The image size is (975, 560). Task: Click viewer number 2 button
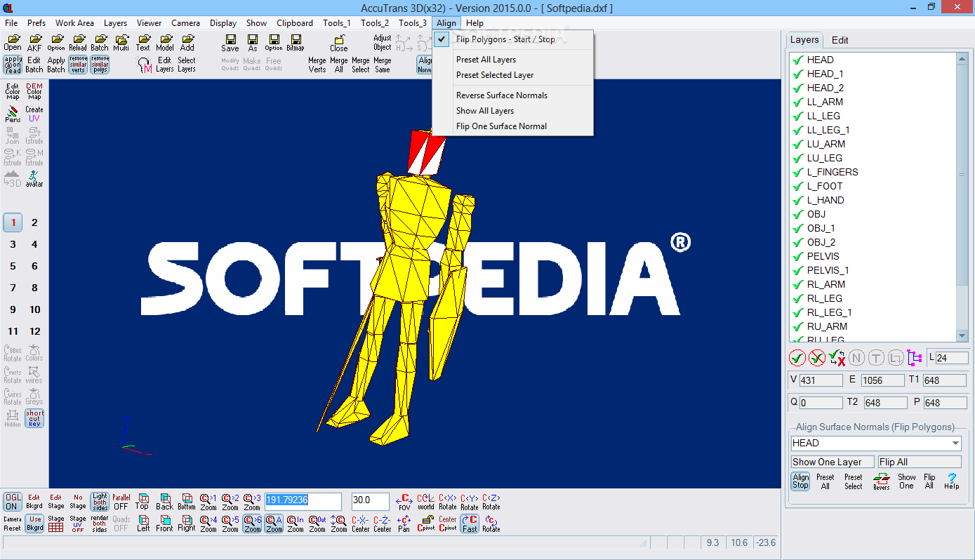[34, 222]
